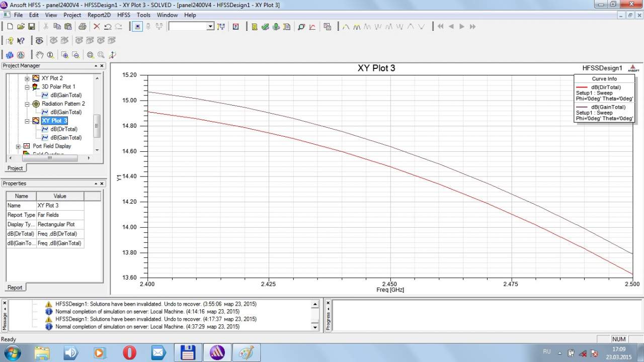The height and width of the screenshot is (362, 644).
Task: Print the plot using the printer icon
Action: click(82, 27)
